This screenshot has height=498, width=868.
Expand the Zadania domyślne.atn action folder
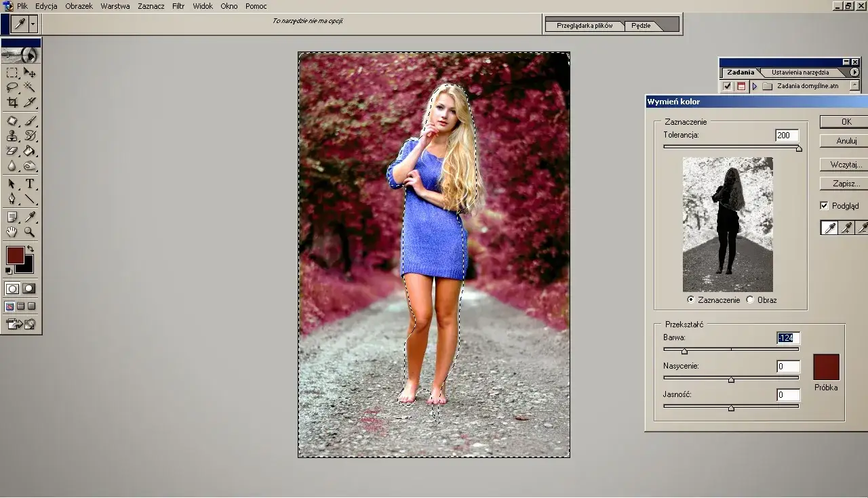[755, 86]
